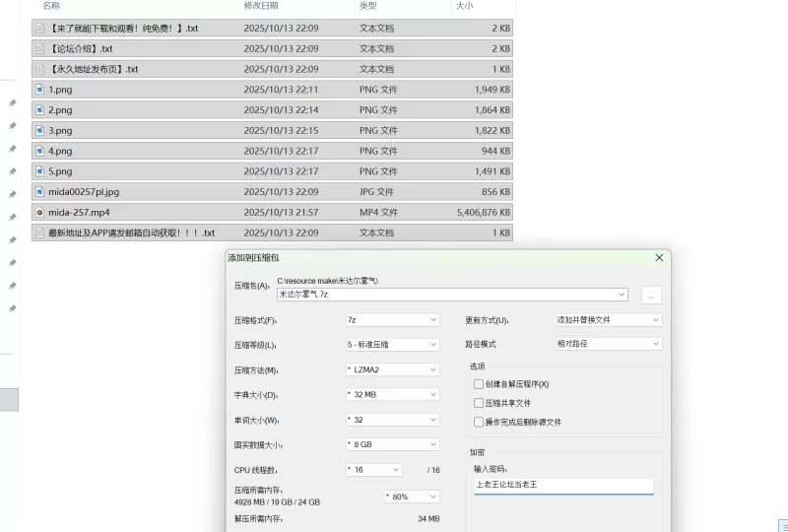Screen dimensions: 788x532
Task: Click the mida-257.mp4 video file icon
Action: point(39,212)
